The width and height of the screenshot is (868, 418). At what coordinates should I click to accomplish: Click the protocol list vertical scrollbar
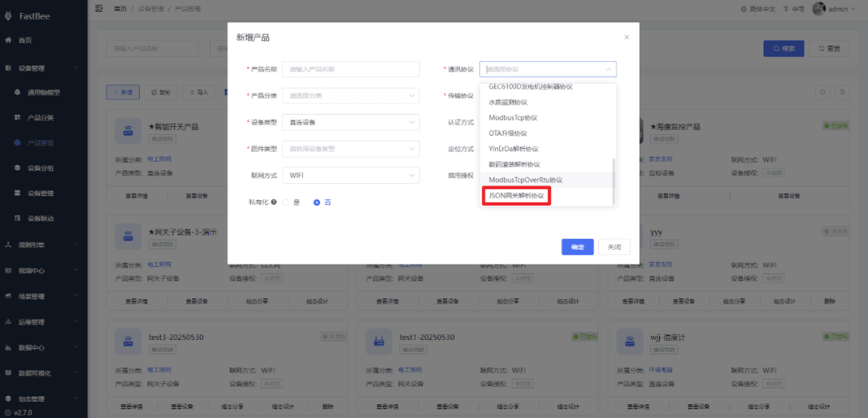pos(612,180)
